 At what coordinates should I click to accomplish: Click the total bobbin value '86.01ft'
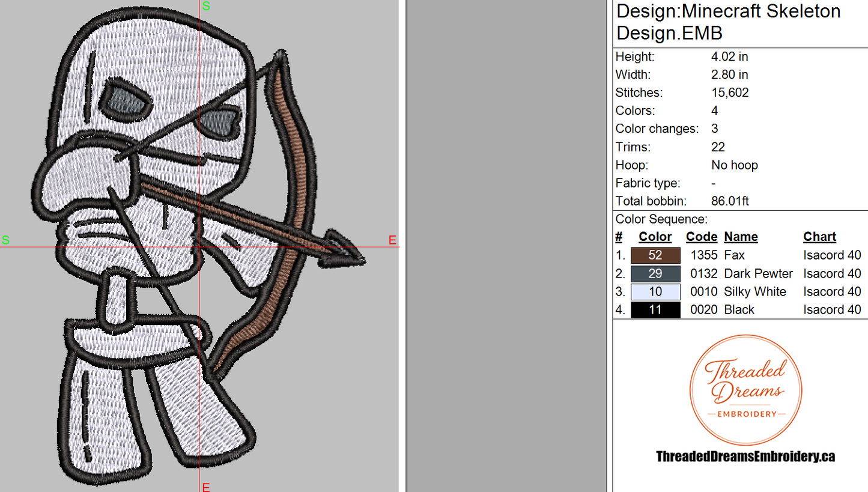pyautogui.click(x=730, y=201)
